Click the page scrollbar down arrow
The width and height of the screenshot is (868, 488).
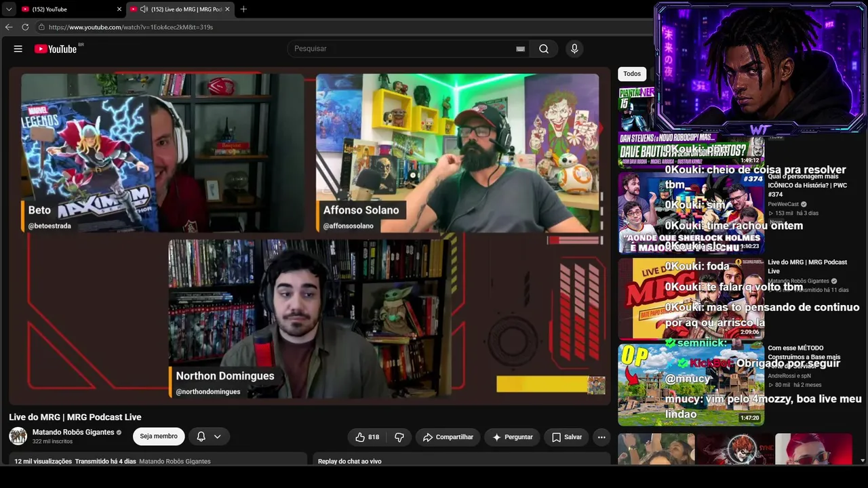pyautogui.click(x=863, y=460)
